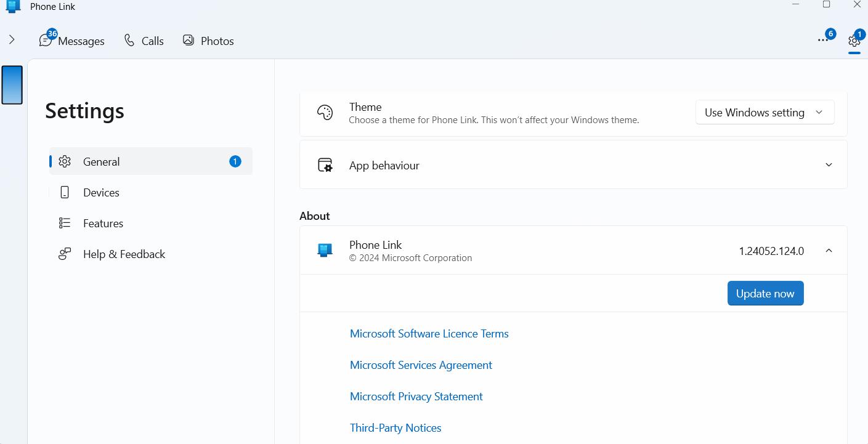Collapse the Phone Link about section
The image size is (868, 444).
point(829,251)
